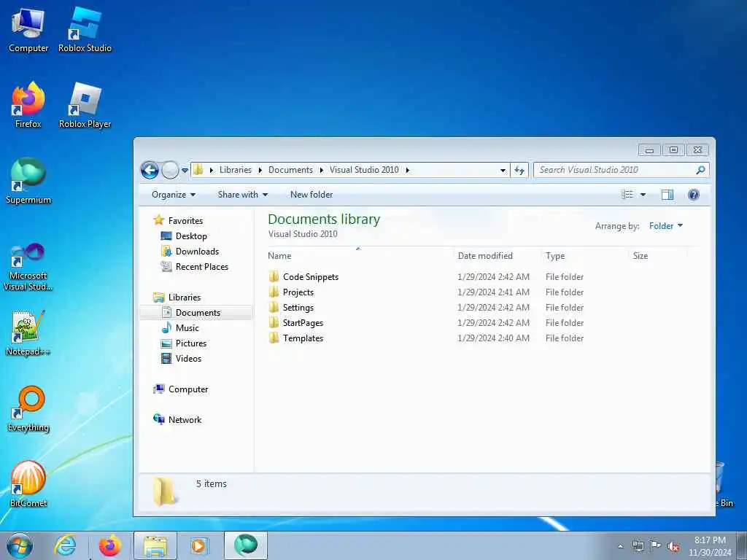This screenshot has width=747, height=560.
Task: Select the Everything desktop shortcut
Action: pyautogui.click(x=28, y=409)
